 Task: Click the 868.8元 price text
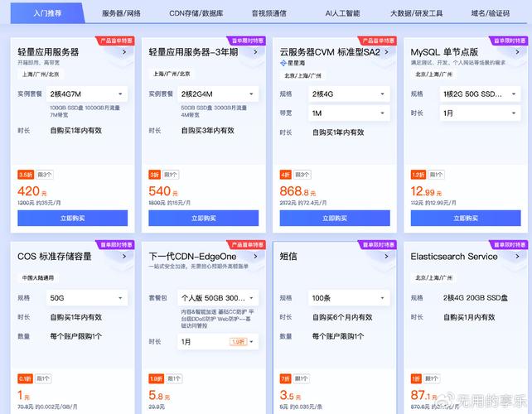coord(297,191)
